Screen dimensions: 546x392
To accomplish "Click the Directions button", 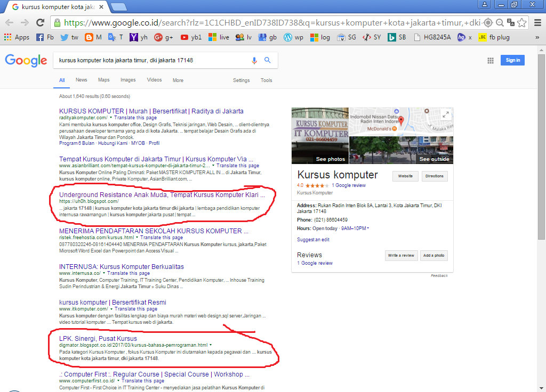I will (435, 176).
